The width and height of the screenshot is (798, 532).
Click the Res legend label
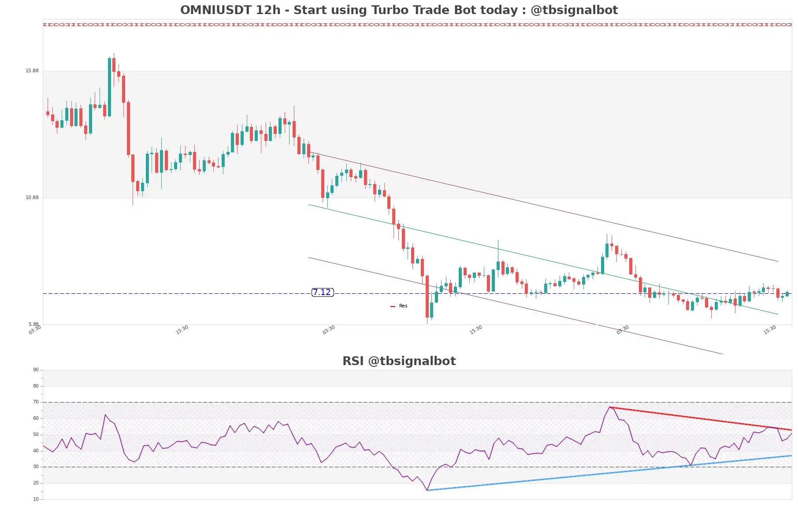point(403,306)
